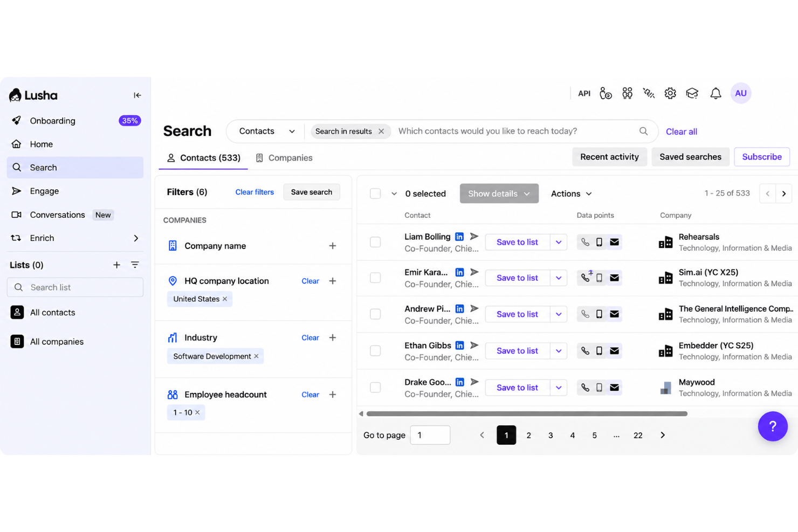Open the bulk selection options chevron
The height and width of the screenshot is (532, 798).
point(394,194)
